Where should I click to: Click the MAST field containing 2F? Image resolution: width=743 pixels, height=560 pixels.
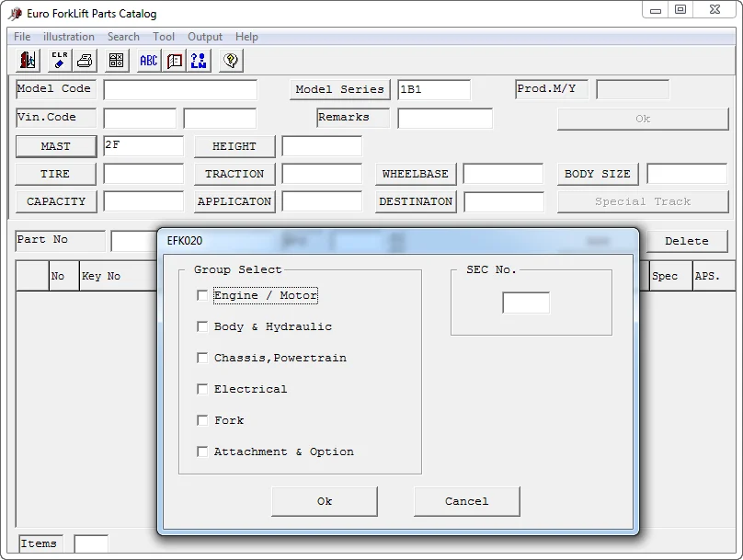click(143, 146)
